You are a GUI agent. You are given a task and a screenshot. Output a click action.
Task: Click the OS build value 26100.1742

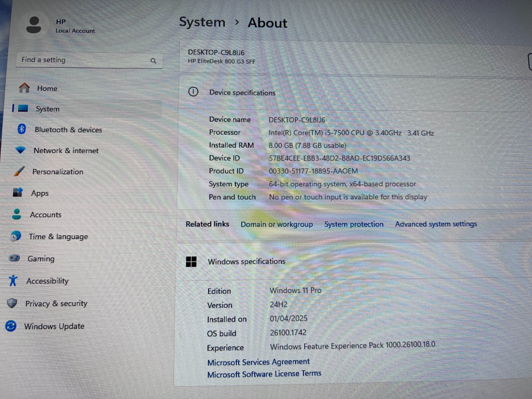[x=288, y=332]
